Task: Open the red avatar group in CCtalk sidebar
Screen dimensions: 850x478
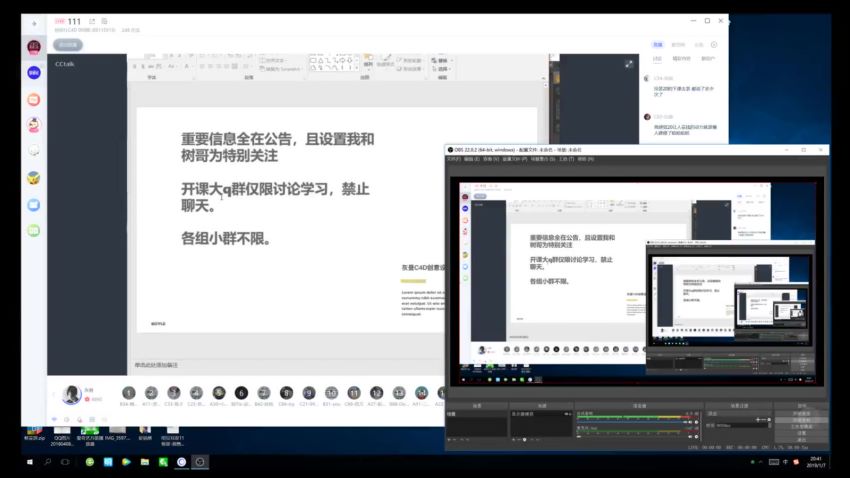Action: pyautogui.click(x=34, y=47)
